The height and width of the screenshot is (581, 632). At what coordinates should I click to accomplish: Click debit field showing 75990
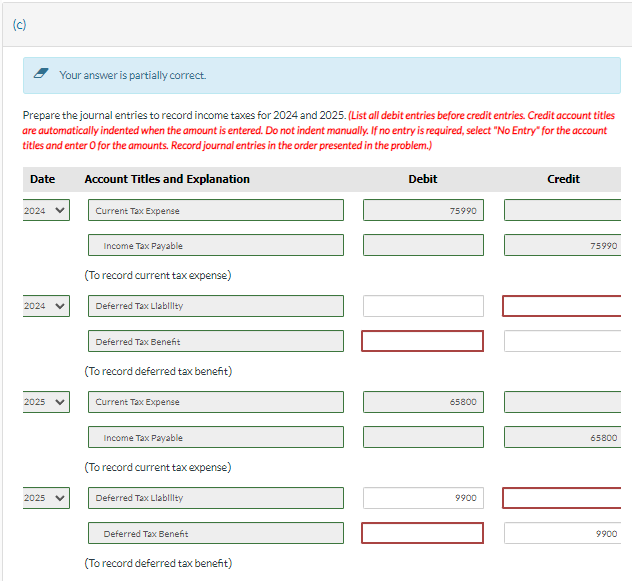423,210
